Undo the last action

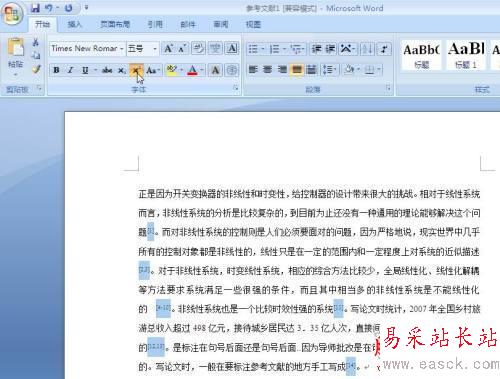pos(49,8)
